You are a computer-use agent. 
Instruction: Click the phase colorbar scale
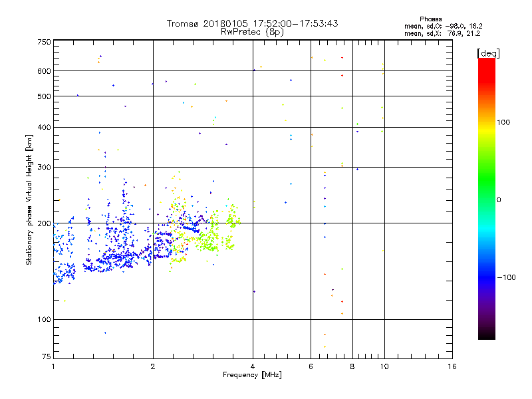(487, 198)
